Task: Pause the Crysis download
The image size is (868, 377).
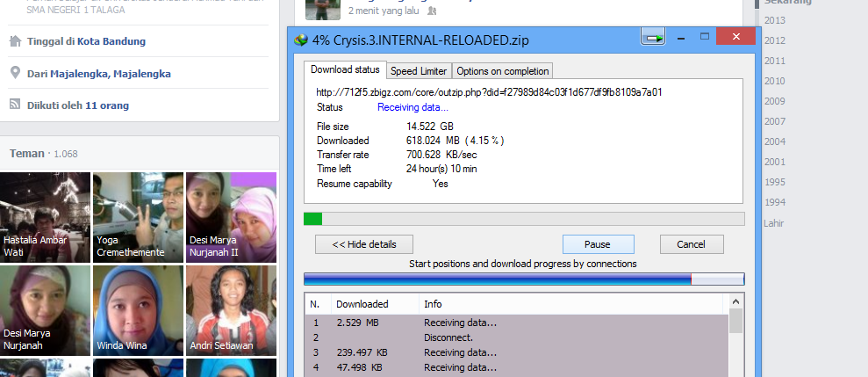Action: pos(598,244)
